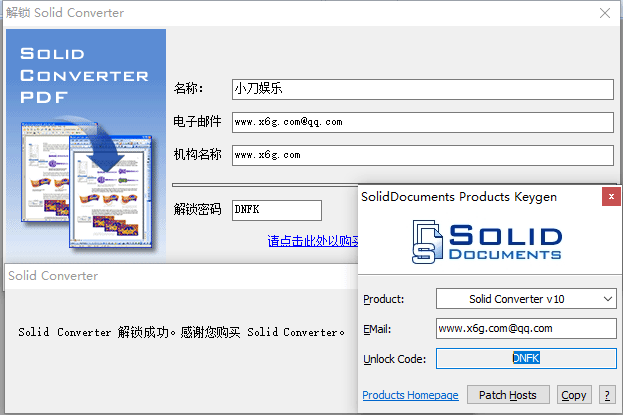Click the Patch Hosts button
Screen dimensions: 623x415
[x=508, y=395]
